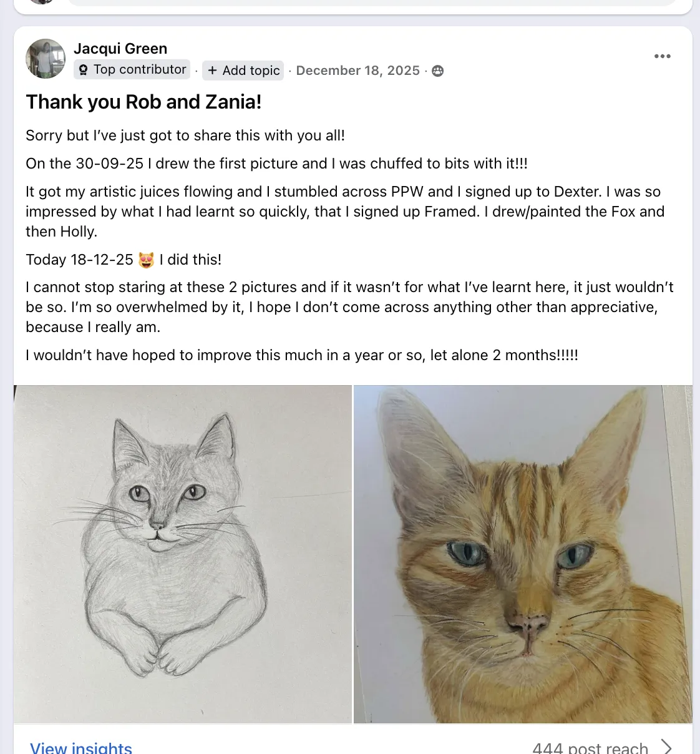
Task: Click the final line about improving in 2 months
Action: [x=302, y=355]
